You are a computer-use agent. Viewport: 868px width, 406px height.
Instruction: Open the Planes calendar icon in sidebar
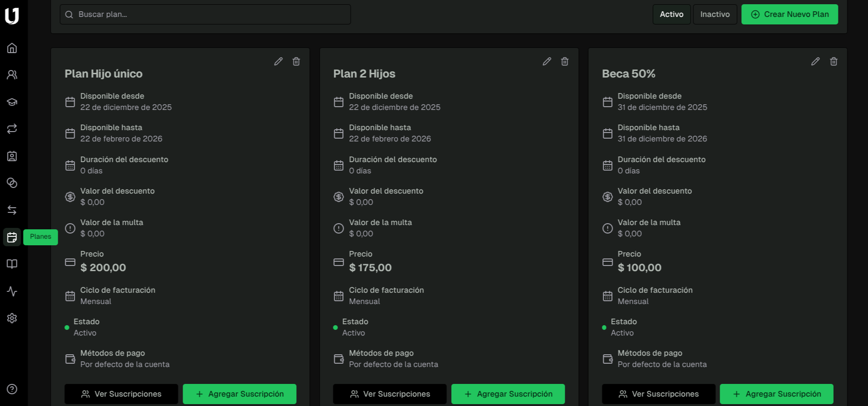point(12,237)
